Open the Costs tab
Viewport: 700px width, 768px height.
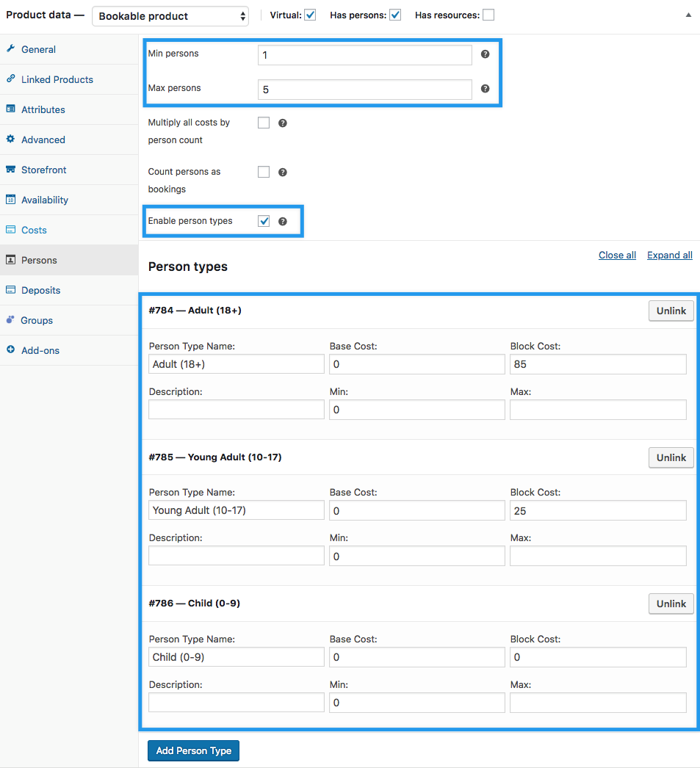coord(34,230)
